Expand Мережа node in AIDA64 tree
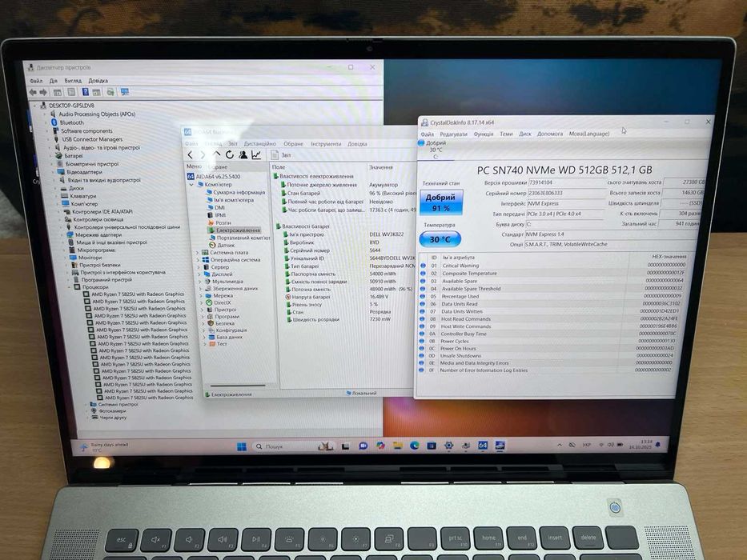747x560 pixels. pos(202,296)
